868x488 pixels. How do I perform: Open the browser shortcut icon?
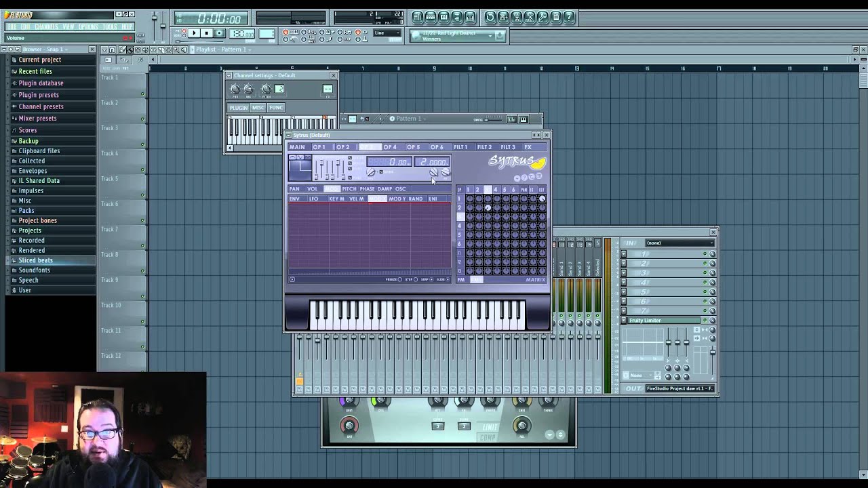pos(456,18)
